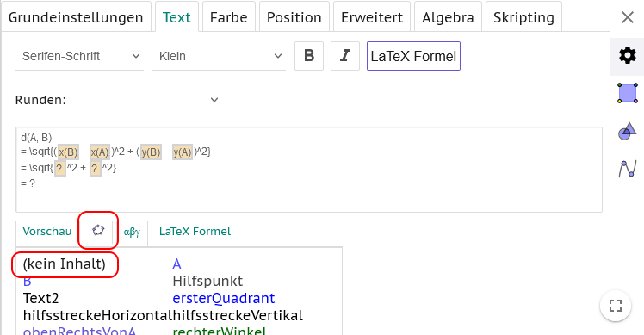
Task: Open the Serifen-Schrift font dropdown
Action: click(80, 56)
